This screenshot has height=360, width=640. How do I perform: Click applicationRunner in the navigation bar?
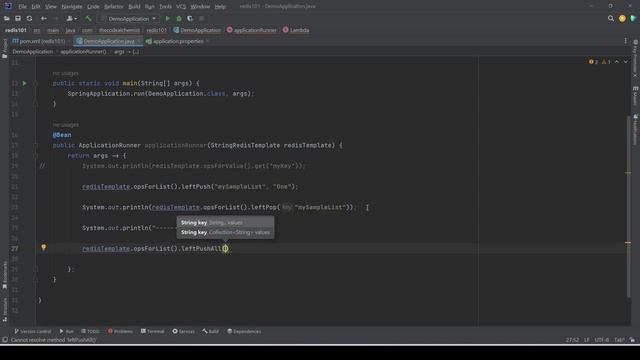click(252, 30)
